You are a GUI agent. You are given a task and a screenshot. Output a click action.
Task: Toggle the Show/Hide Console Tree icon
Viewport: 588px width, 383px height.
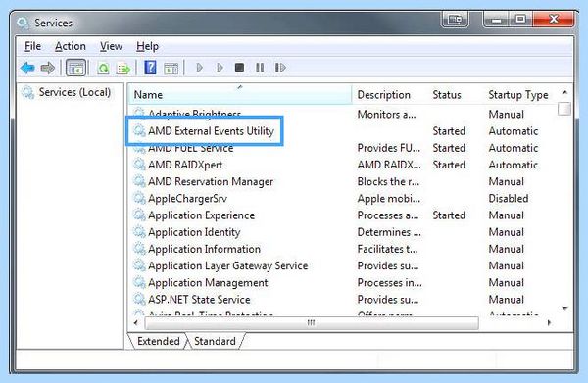coord(76,68)
